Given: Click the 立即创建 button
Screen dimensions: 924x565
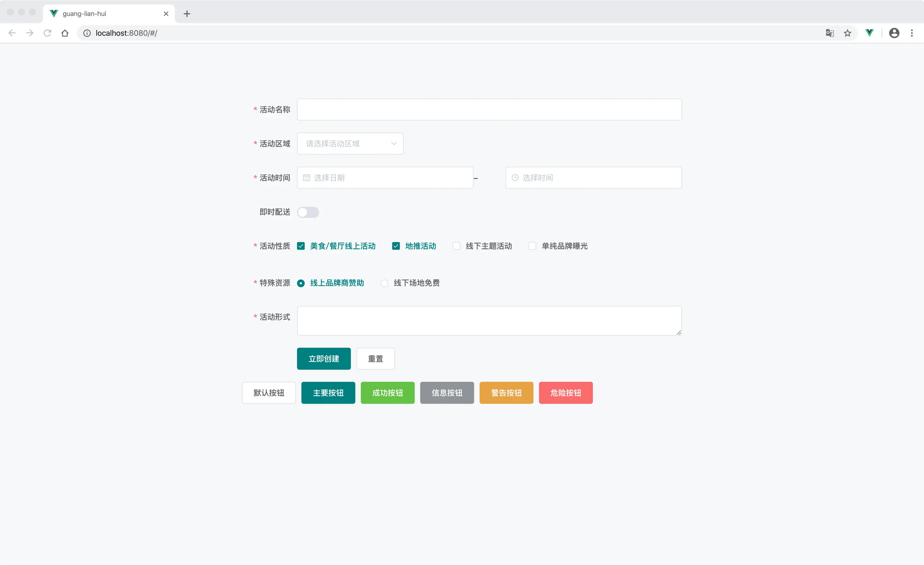Looking at the screenshot, I should coord(323,358).
